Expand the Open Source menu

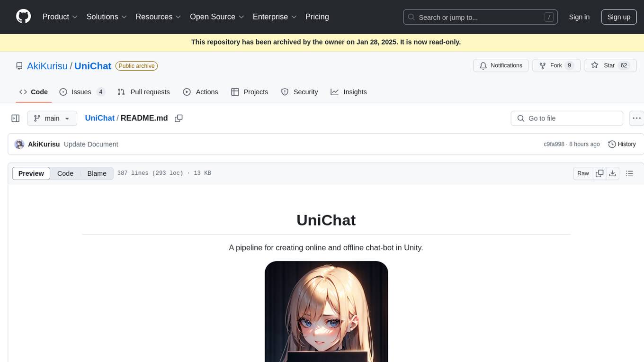[217, 17]
